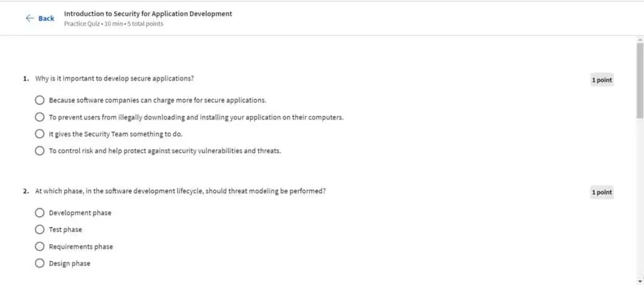The width and height of the screenshot is (644, 285).
Task: Click 'Practice Quiz • 10 min • 5 total points' text
Action: pos(113,24)
